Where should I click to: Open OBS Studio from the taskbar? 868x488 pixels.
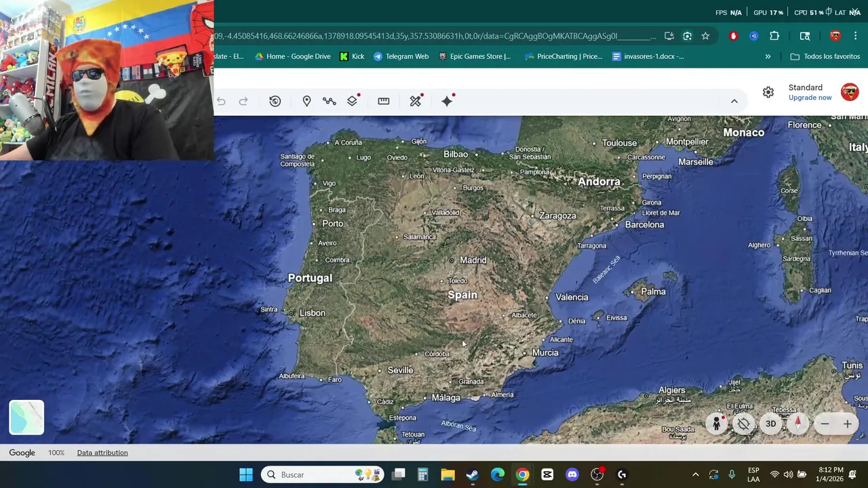click(597, 474)
